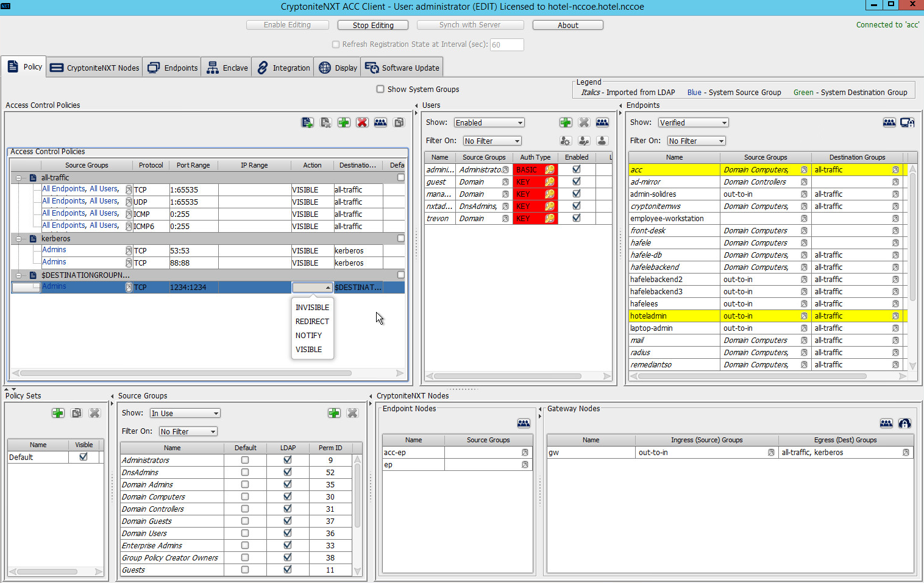Click the green plus add policy icon

coord(344,122)
